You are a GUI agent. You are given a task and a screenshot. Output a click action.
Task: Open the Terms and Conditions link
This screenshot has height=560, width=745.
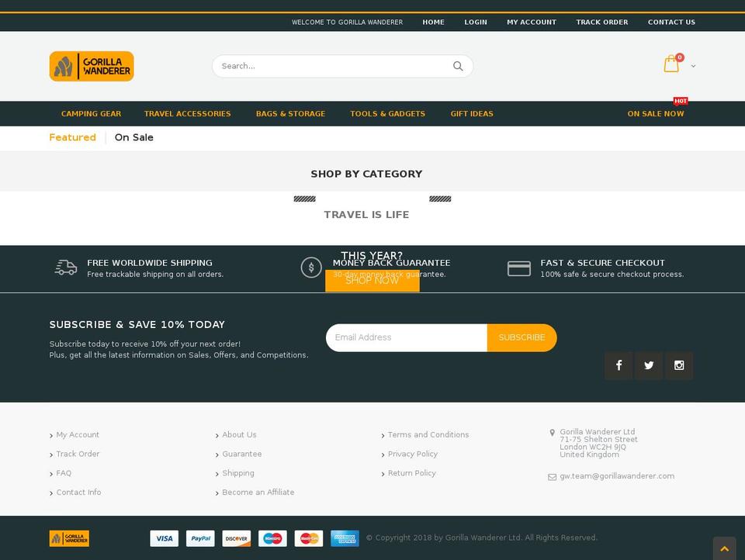[x=428, y=434]
